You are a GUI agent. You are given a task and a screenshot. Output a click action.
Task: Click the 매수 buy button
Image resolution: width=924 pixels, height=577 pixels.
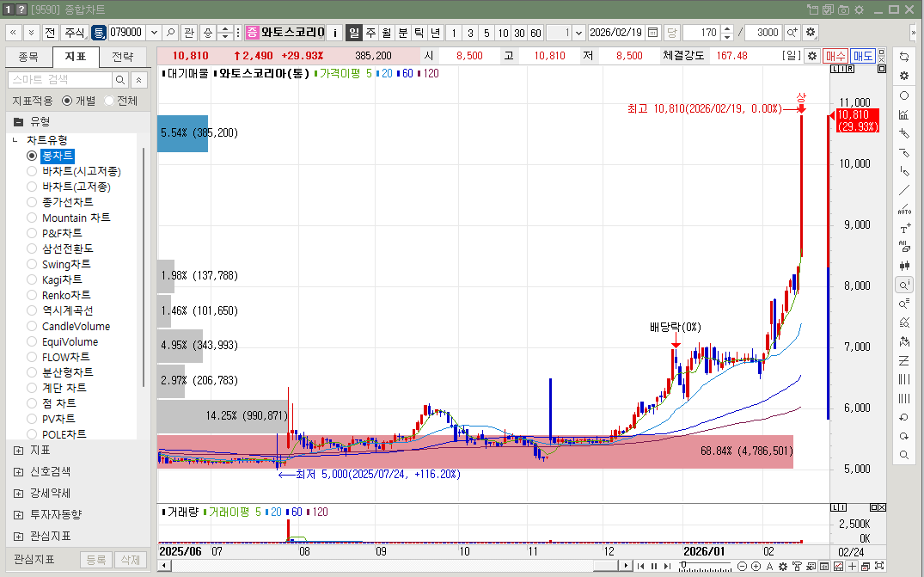click(x=835, y=56)
